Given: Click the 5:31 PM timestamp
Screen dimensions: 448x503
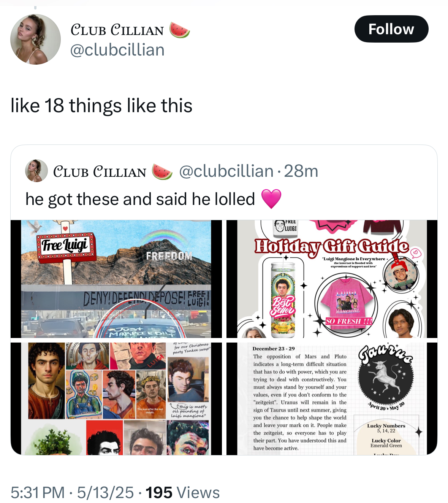Looking at the screenshot, I should (38, 492).
